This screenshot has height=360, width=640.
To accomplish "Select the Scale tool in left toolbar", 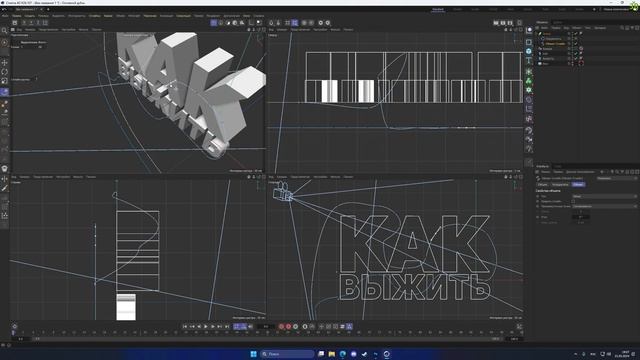I will click(x=4, y=81).
